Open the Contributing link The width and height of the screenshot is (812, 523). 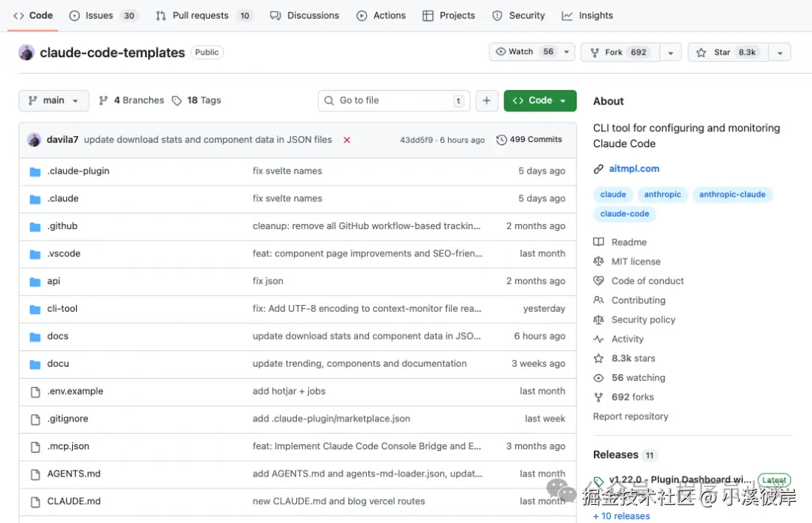click(x=630, y=300)
